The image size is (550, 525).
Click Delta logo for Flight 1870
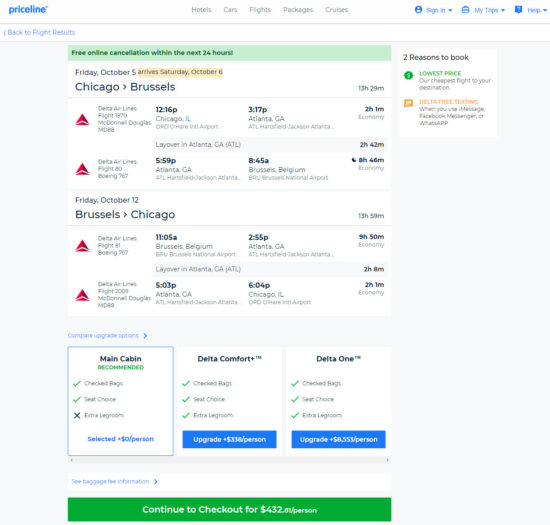click(82, 120)
